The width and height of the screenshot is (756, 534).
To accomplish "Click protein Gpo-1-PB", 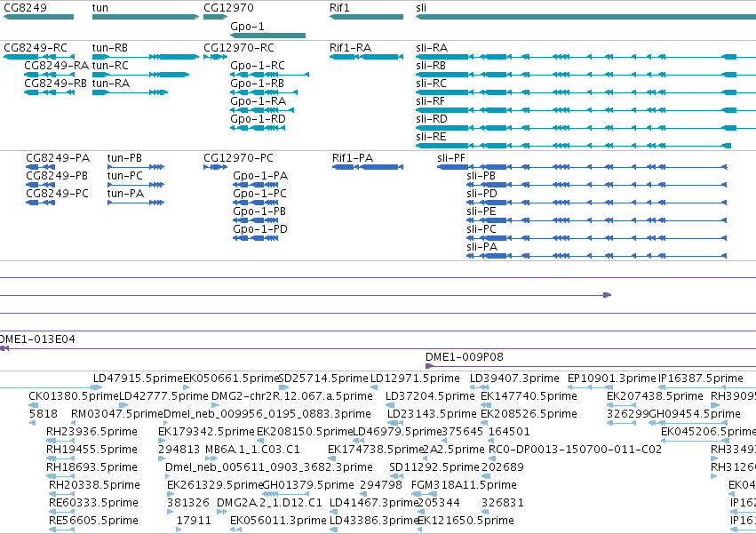I will click(256, 221).
